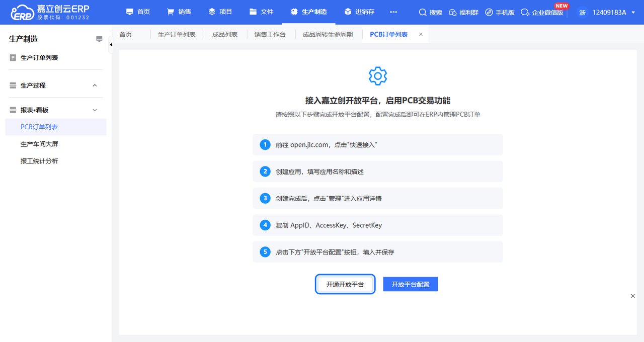Click step 4 text 复制 AppID、AccessKey、SecretKey
This screenshot has width=644, height=342.
pyautogui.click(x=329, y=225)
